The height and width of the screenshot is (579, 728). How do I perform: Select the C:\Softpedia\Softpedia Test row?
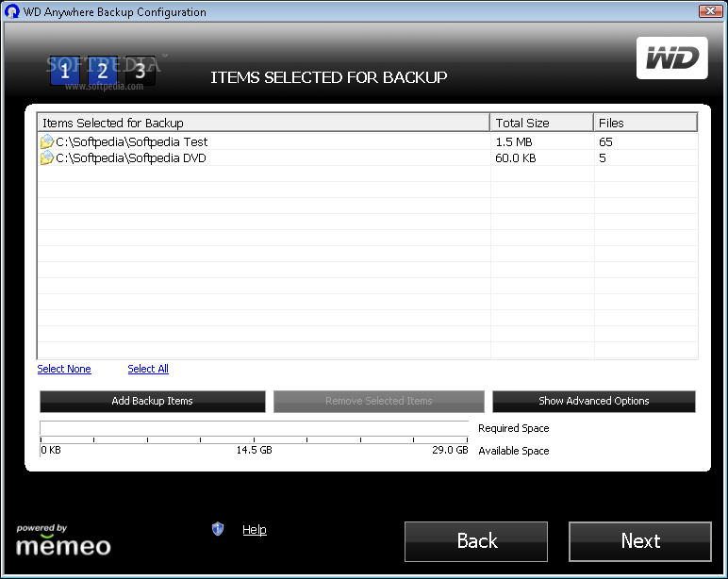click(368, 141)
